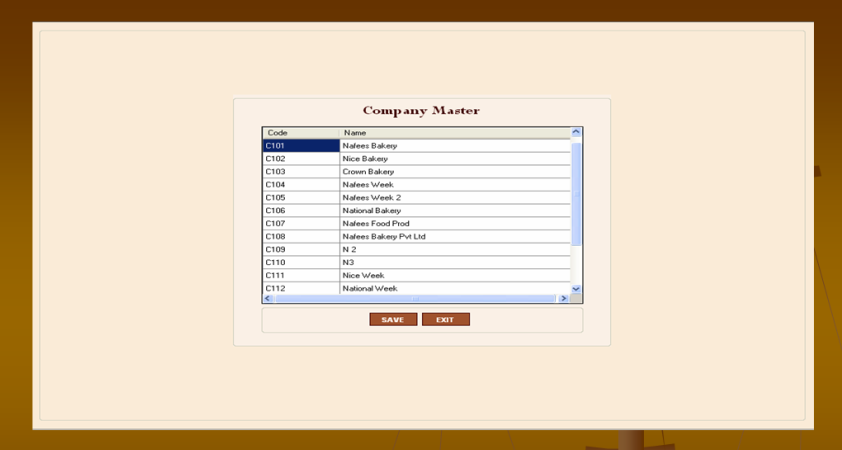Click the Nafees Bakery Pvt Ltd cell
Viewport: 842px width, 450px height.
pyautogui.click(x=455, y=236)
